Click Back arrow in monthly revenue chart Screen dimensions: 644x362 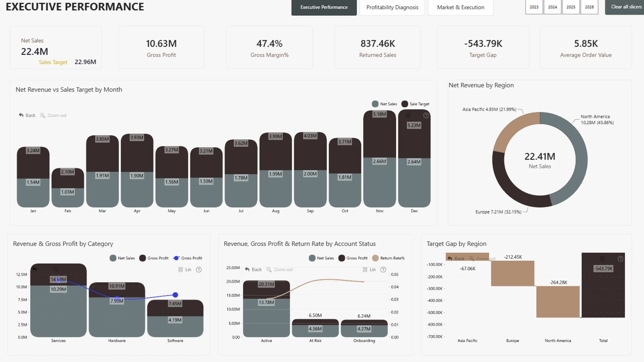point(21,115)
